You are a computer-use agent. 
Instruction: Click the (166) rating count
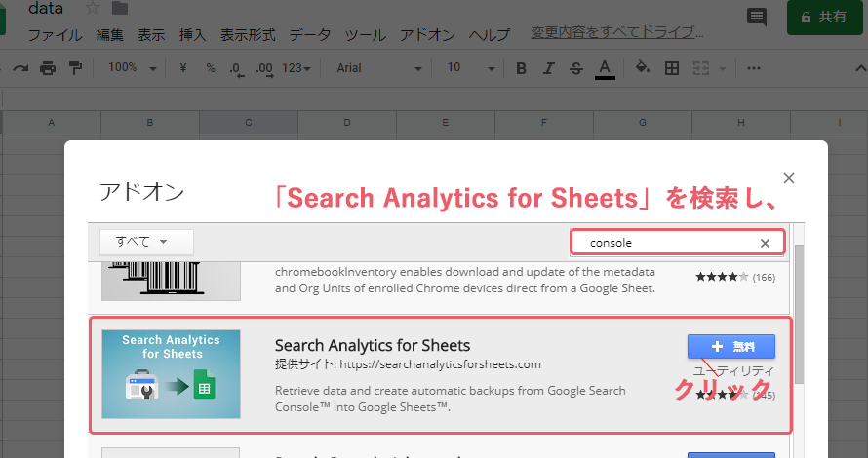[764, 277]
